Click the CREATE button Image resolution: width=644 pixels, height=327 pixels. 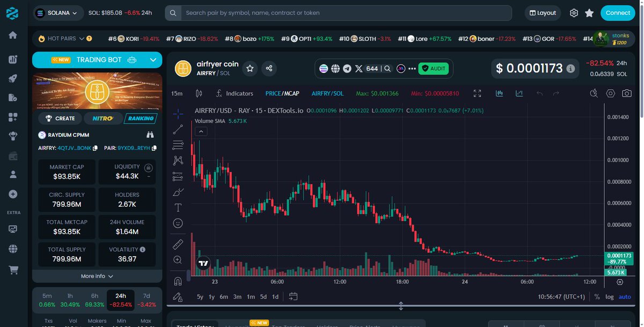[60, 118]
